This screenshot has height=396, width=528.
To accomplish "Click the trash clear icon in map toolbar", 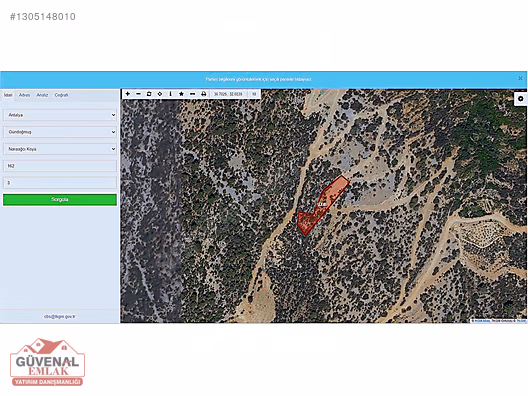I will click(149, 94).
